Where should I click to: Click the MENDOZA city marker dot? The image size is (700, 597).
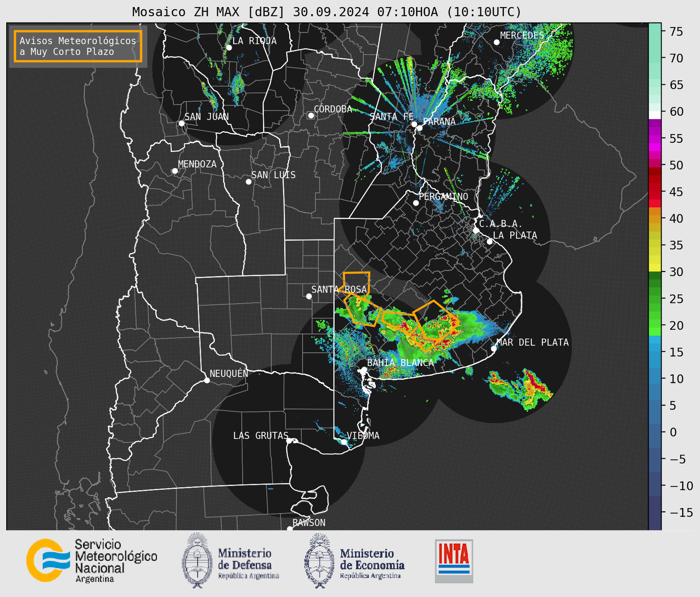(175, 171)
